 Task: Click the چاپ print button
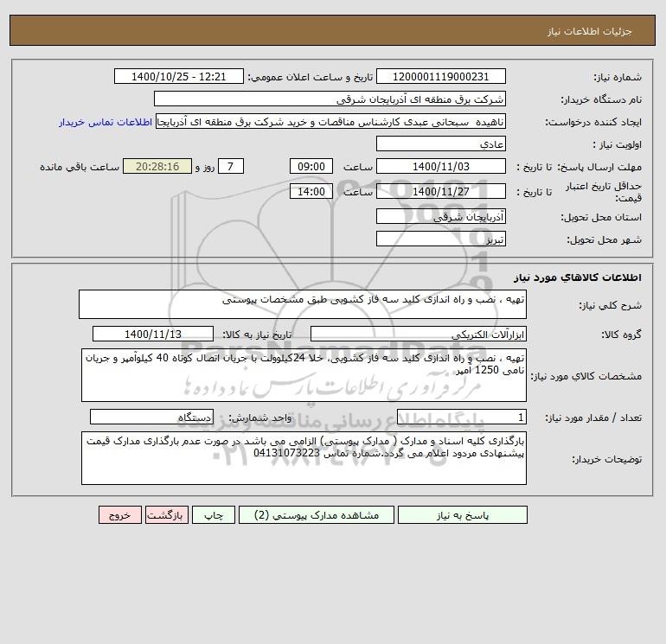click(214, 515)
